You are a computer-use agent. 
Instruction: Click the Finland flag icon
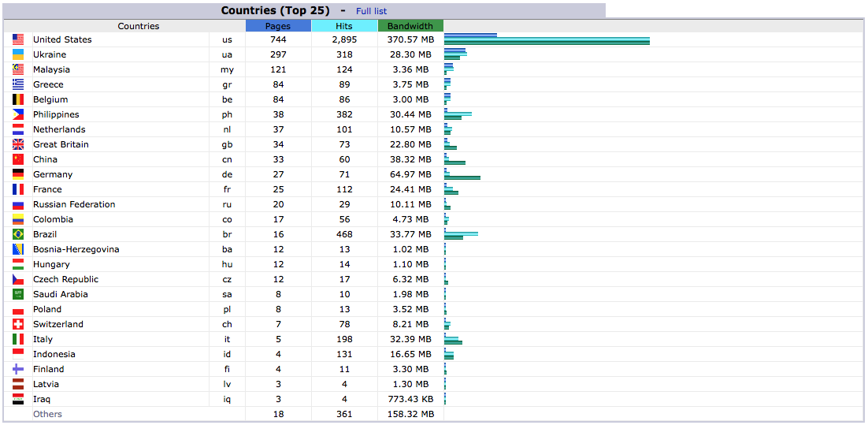[18, 369]
